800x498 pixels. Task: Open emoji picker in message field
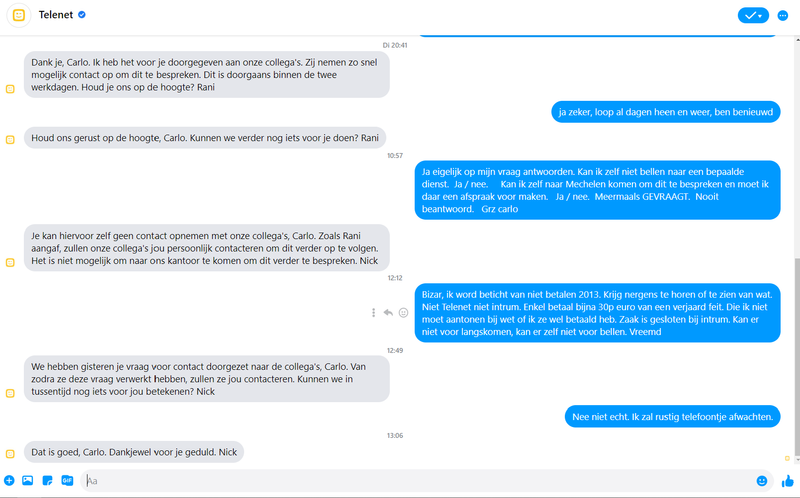(x=762, y=481)
